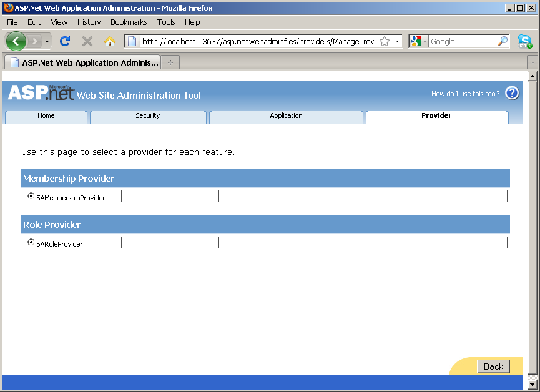
Task: Open the File menu
Action: (x=12, y=22)
